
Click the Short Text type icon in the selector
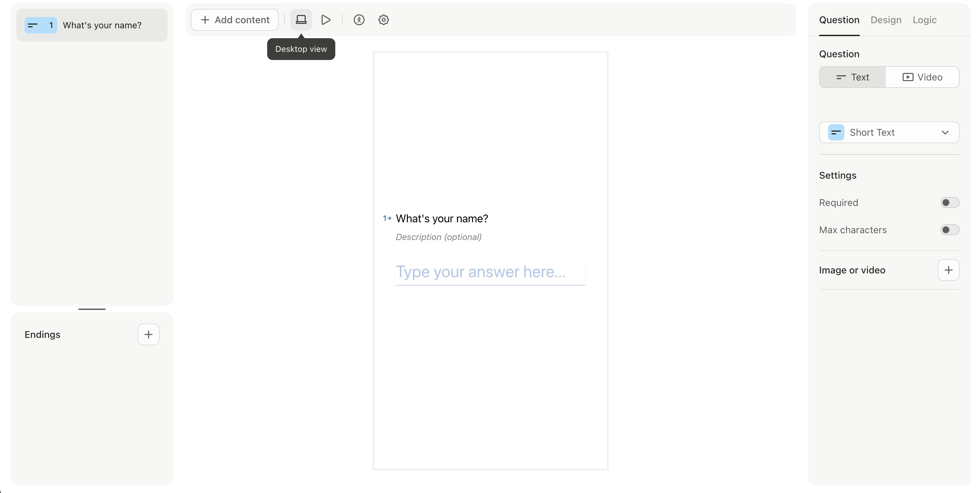(836, 132)
